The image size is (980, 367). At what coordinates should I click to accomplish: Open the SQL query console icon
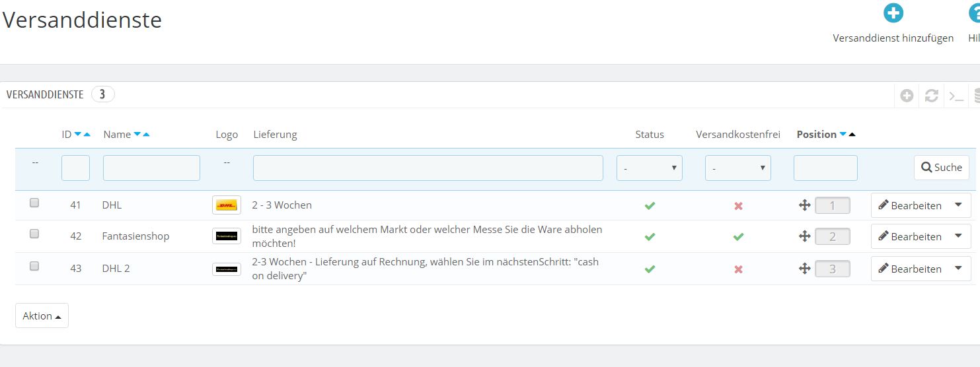click(956, 96)
